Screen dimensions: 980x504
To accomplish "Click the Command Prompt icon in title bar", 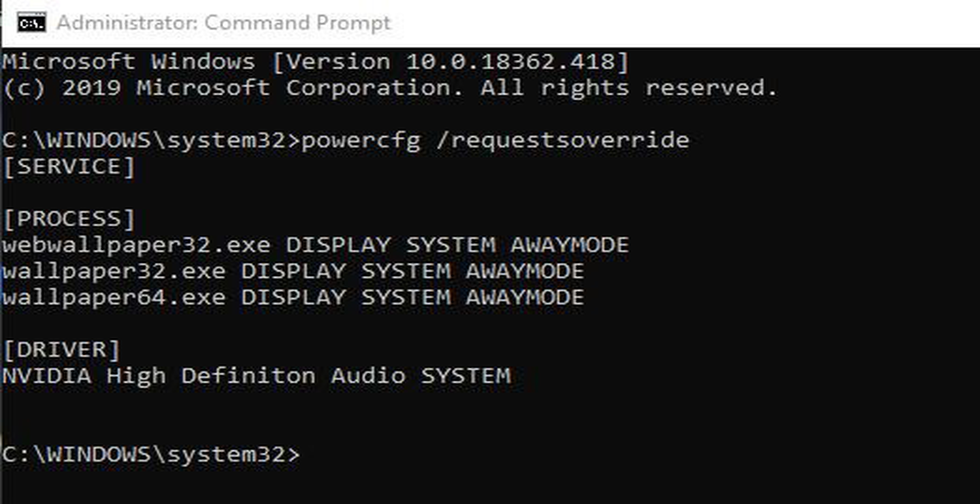I will pyautogui.click(x=31, y=22).
